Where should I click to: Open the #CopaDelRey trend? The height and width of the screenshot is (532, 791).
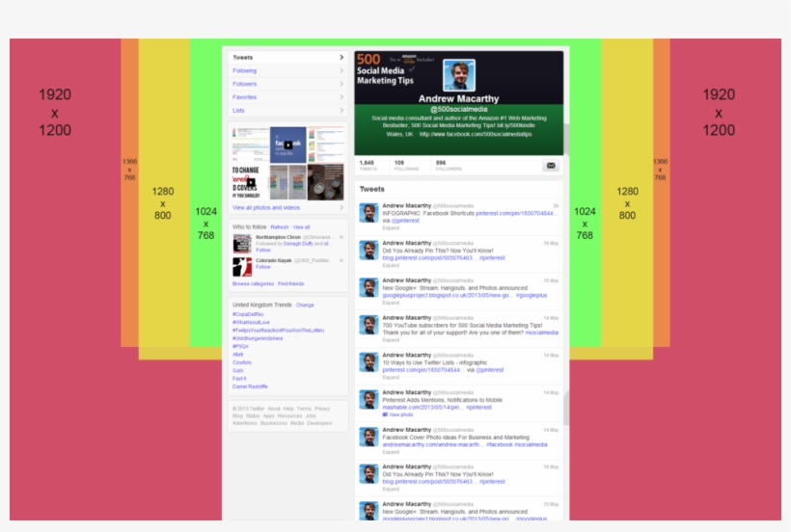click(x=248, y=314)
